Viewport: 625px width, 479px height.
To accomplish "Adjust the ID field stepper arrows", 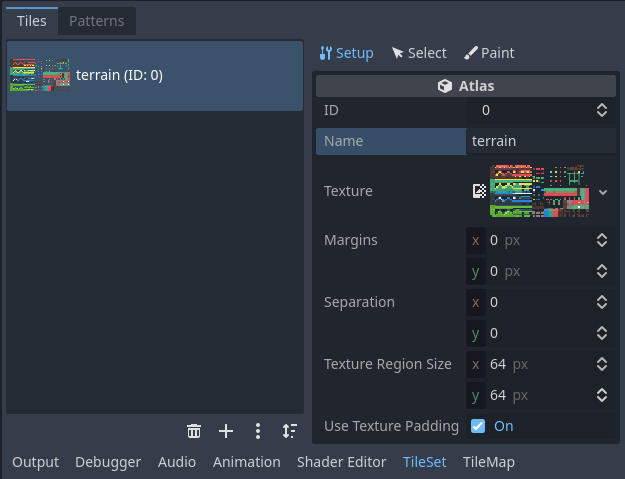I will (602, 110).
